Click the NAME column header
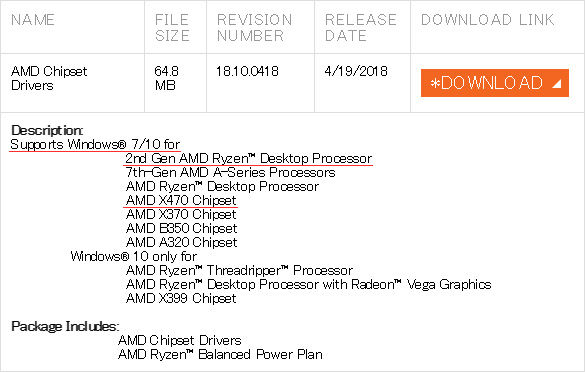Image resolution: width=585 pixels, height=372 pixels. click(x=33, y=20)
